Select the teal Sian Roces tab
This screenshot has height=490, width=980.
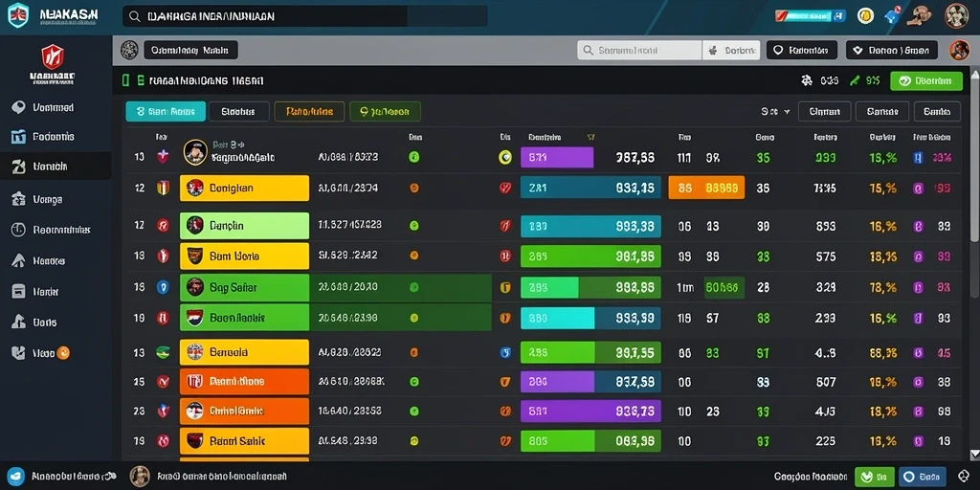(165, 112)
